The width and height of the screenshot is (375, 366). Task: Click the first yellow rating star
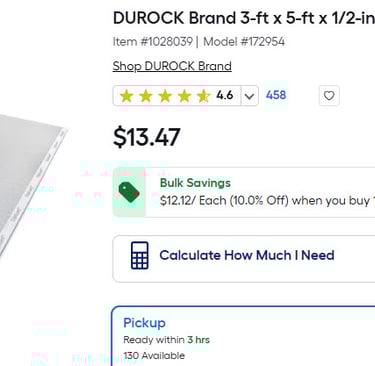click(x=126, y=96)
